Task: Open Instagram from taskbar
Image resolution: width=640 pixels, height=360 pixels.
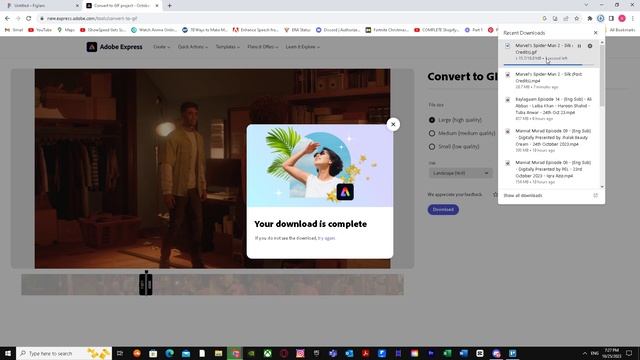Action: click(300, 353)
